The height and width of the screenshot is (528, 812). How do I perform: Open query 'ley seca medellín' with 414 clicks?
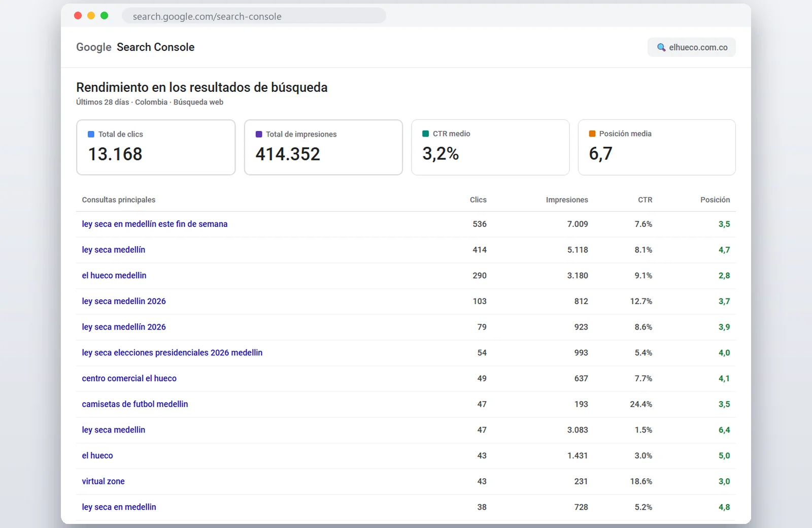114,250
